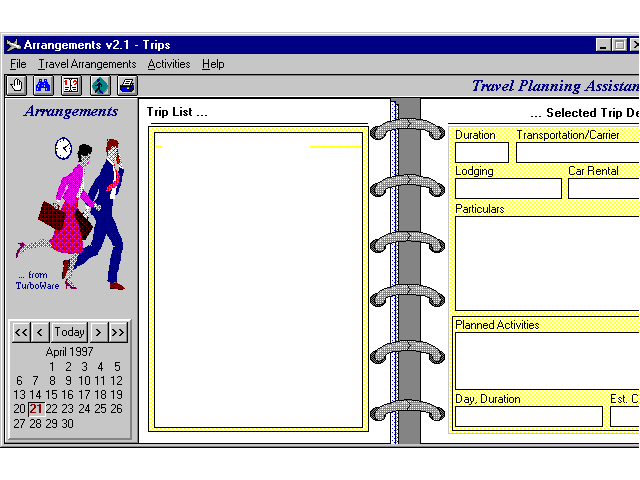The width and height of the screenshot is (640, 480).
Task: Skip forward a year with >> button
Action: click(x=119, y=332)
